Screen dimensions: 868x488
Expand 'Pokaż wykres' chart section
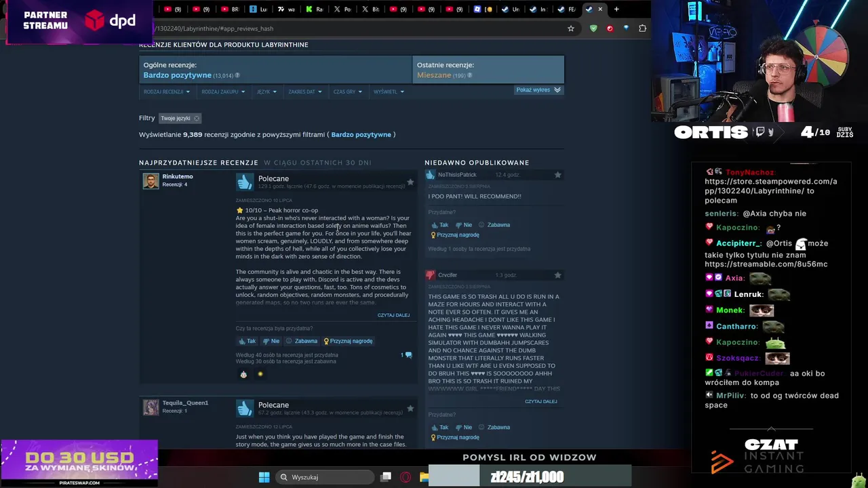click(x=538, y=89)
